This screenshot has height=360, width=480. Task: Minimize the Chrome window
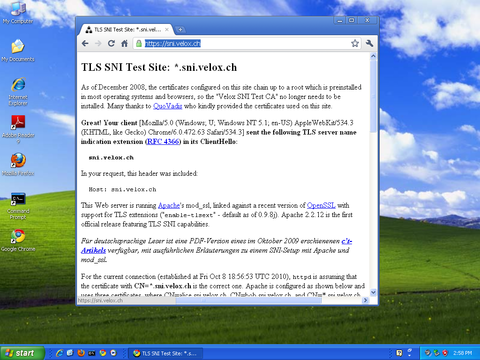(x=340, y=20)
